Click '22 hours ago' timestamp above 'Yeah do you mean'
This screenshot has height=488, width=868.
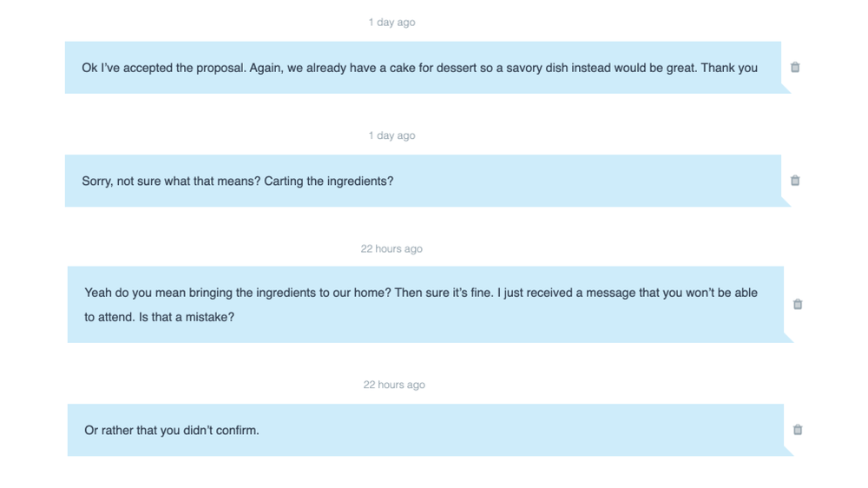(x=392, y=248)
